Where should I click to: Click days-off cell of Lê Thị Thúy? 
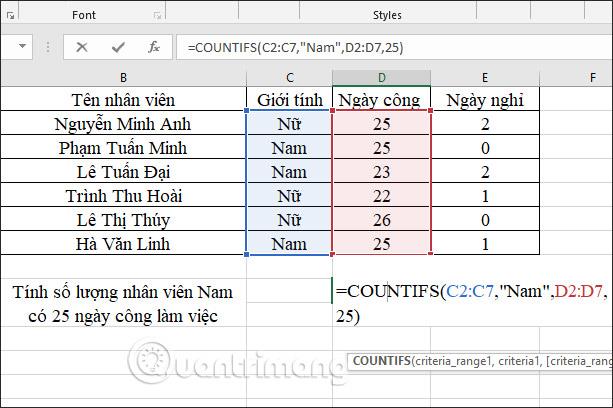coord(485,219)
